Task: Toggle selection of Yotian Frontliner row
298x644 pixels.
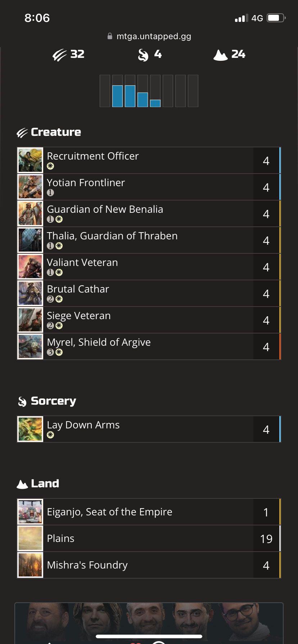Action: tap(149, 187)
